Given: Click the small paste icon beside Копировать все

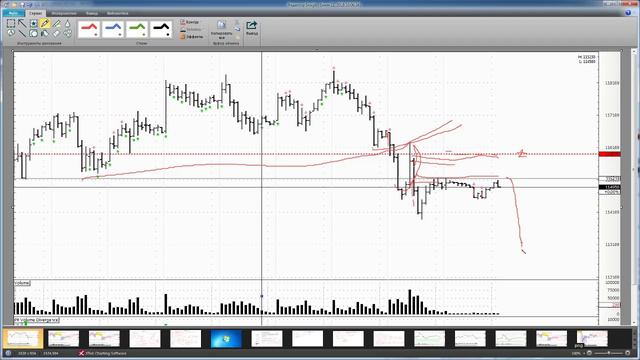Looking at the screenshot, I should pyautogui.click(x=237, y=28).
